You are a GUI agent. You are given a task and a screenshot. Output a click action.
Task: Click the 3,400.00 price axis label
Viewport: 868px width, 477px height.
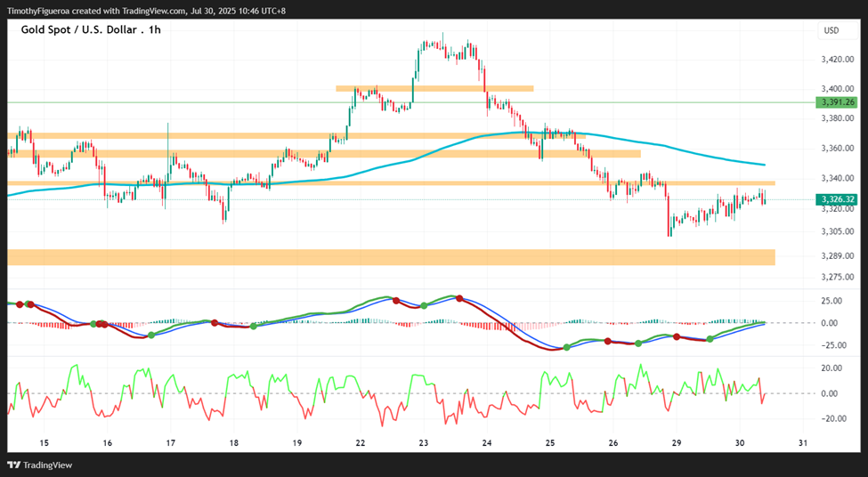click(838, 88)
